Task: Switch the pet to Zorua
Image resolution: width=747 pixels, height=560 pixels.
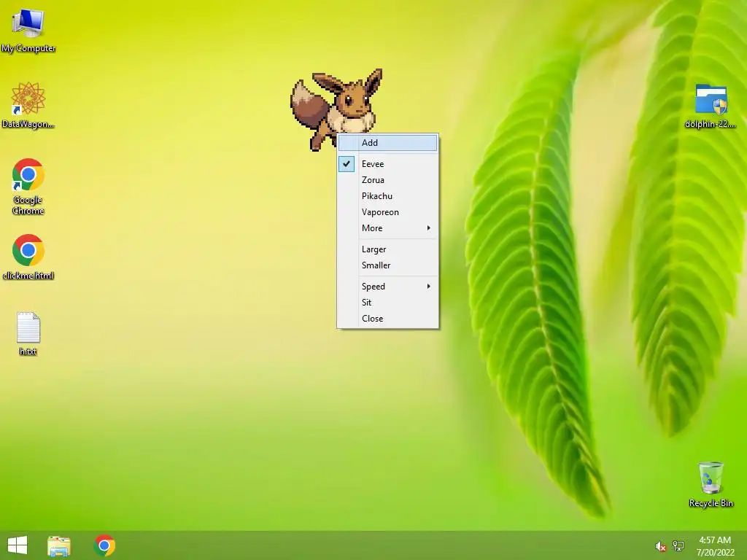Action: pos(388,180)
